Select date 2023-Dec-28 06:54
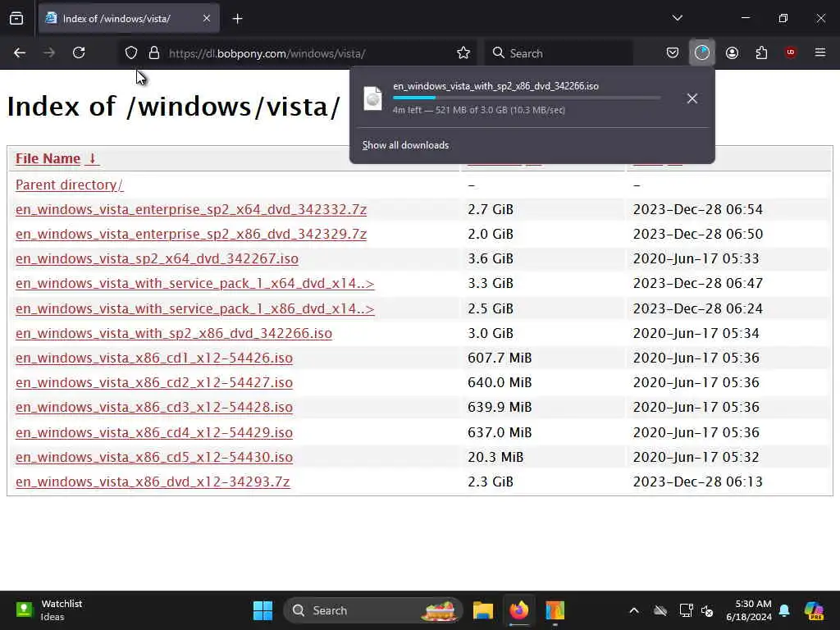This screenshot has width=840, height=630. 697,209
